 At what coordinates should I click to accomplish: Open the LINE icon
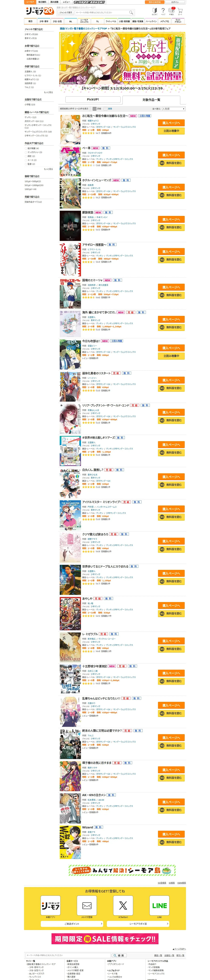click(x=159, y=905)
